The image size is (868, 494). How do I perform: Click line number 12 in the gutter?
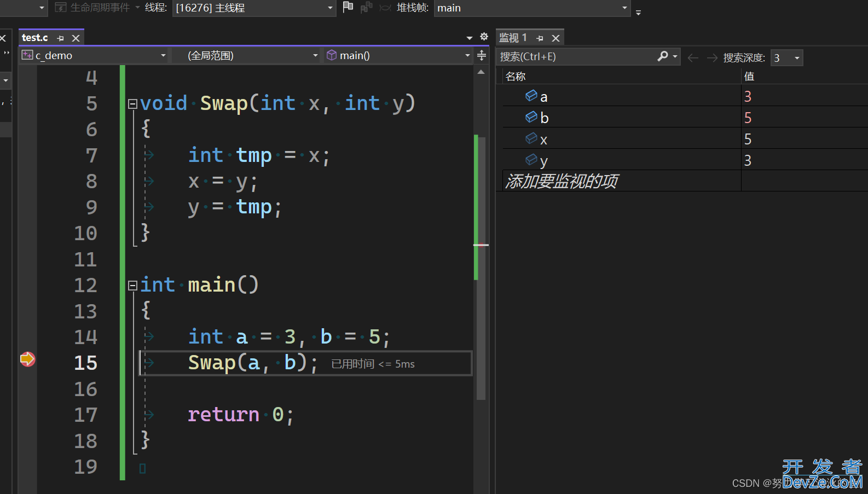tap(86, 286)
